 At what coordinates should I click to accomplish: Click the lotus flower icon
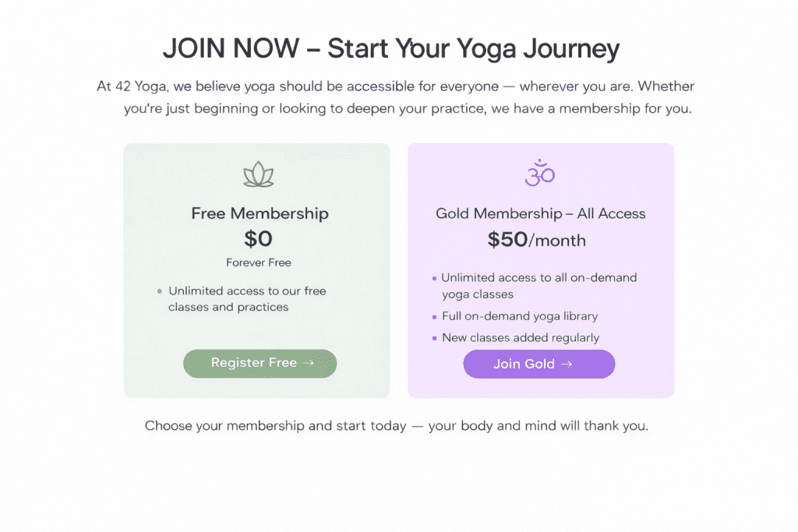[x=257, y=172]
